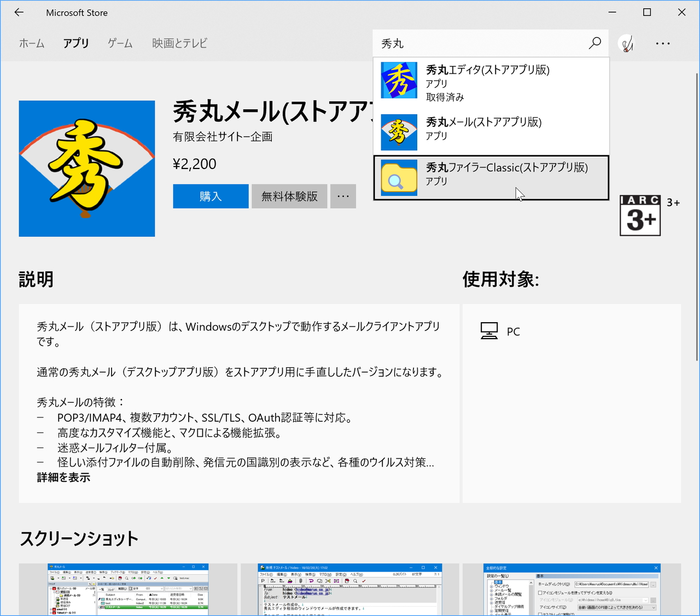Click the 秀丸エディタ app icon in suggestions
This screenshot has width=700, height=616.
(399, 80)
